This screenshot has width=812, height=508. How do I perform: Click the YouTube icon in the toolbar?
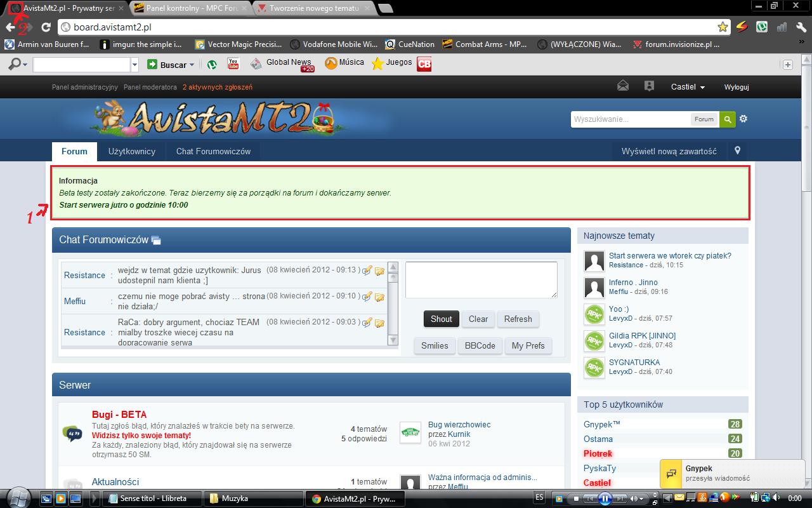233,64
